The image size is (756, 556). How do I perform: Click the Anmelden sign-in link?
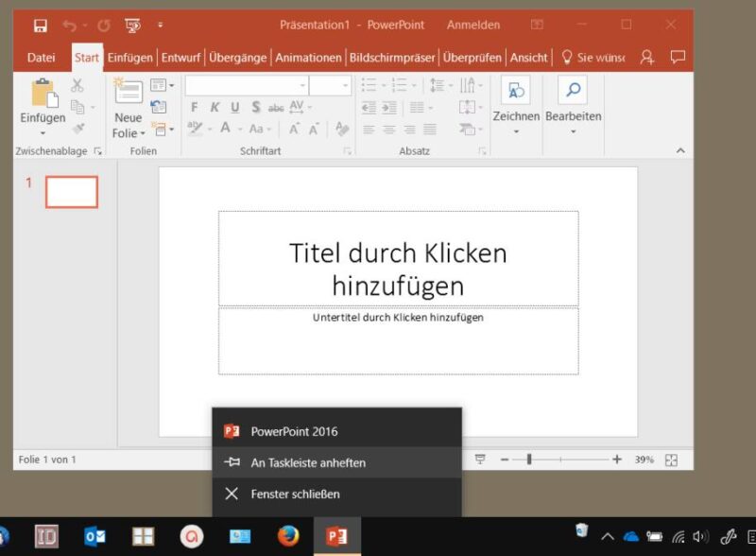click(x=475, y=25)
